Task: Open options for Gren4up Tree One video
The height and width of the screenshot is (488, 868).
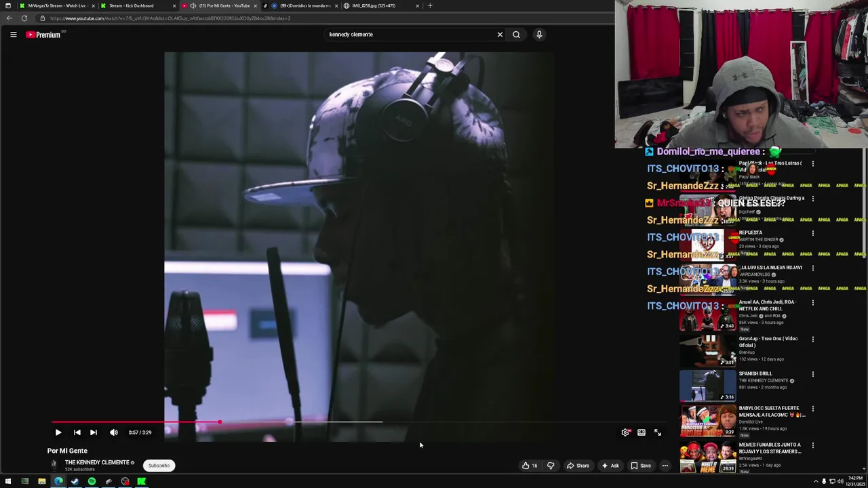Action: click(812, 339)
